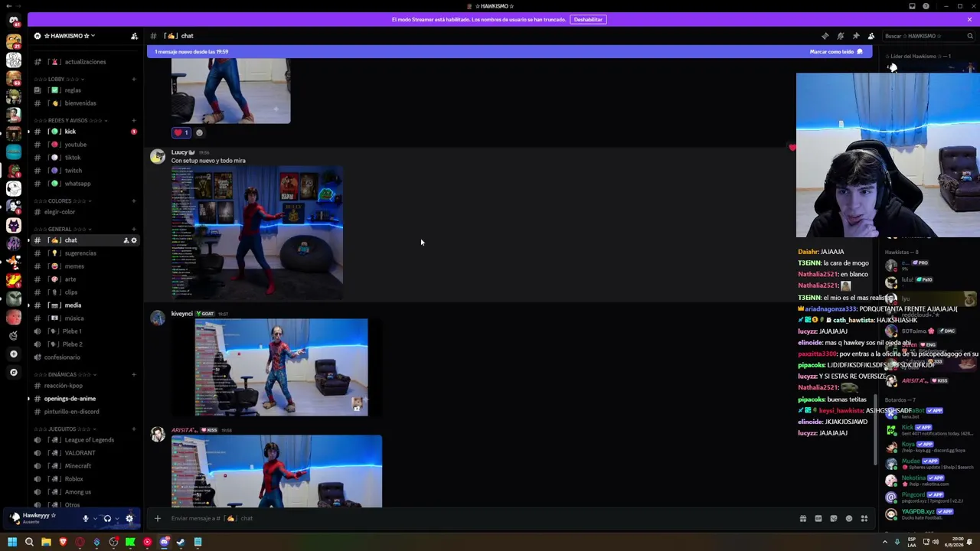Collapse the LOBBY category
The width and height of the screenshot is (980, 551).
tap(58, 79)
